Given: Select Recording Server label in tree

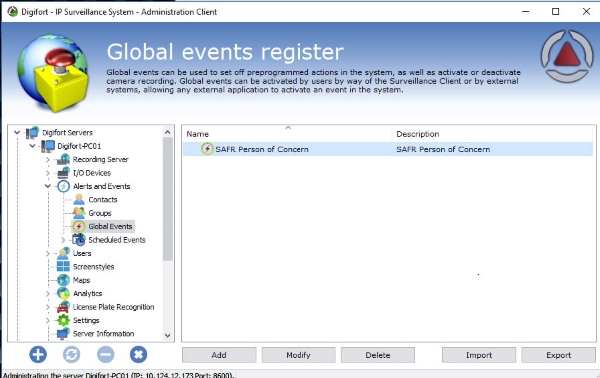Looking at the screenshot, I should pyautogui.click(x=100, y=160).
